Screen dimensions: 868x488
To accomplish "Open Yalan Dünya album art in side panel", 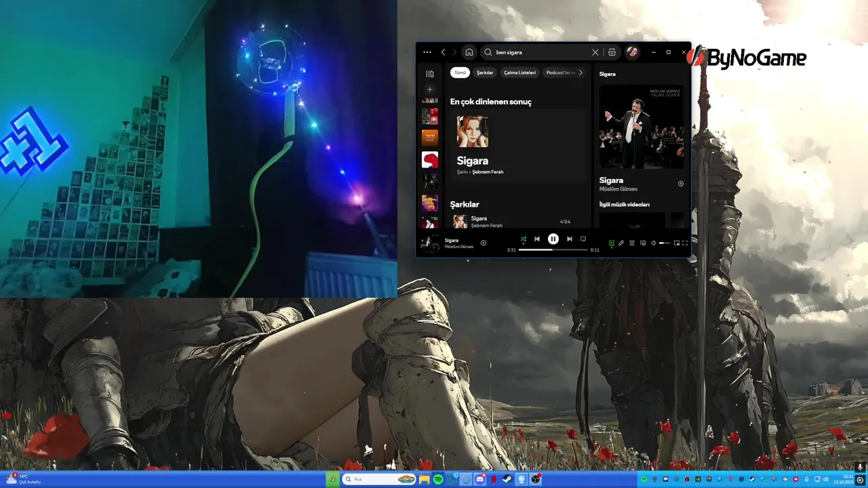I will [x=642, y=126].
